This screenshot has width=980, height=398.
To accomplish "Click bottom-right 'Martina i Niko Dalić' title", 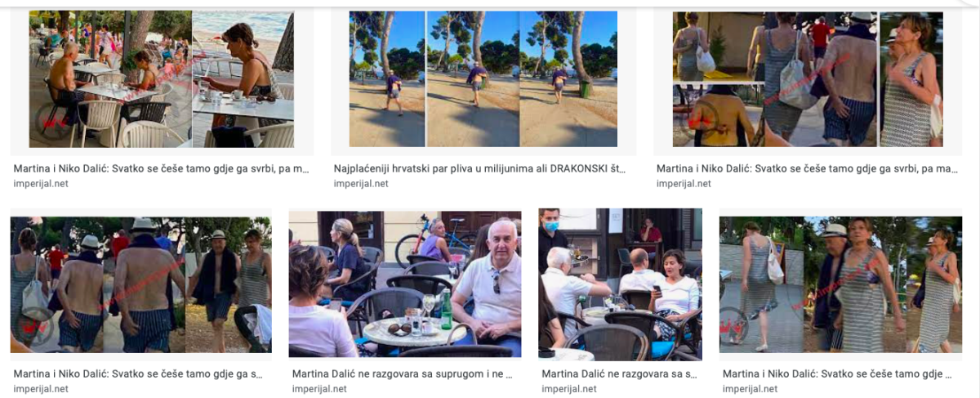I will (x=837, y=374).
